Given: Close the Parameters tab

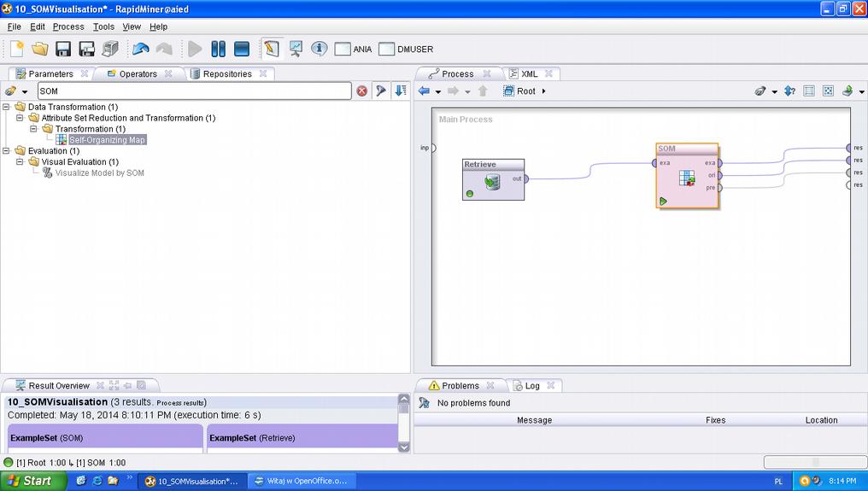Looking at the screenshot, I should coord(84,73).
